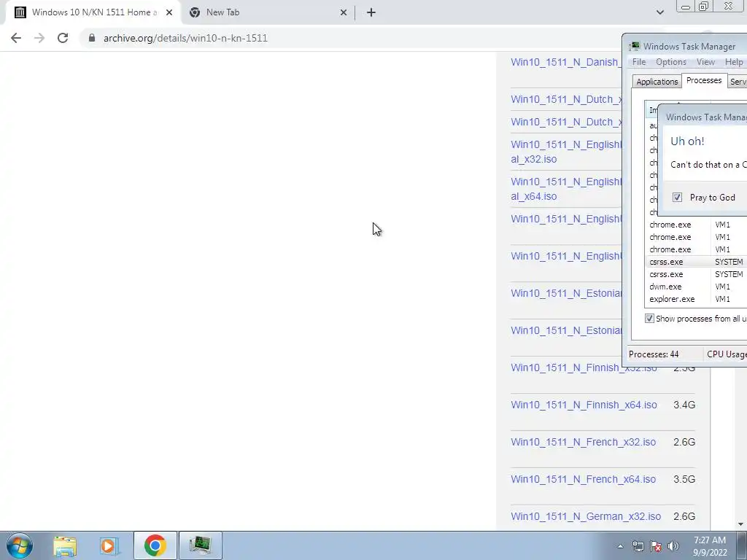Click the Task Manager title bar icon
This screenshot has width=747, height=560.
[634, 46]
